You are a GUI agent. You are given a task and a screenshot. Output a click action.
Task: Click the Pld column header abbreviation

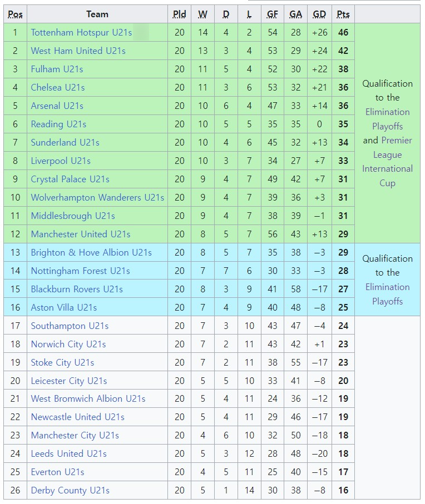[179, 14]
